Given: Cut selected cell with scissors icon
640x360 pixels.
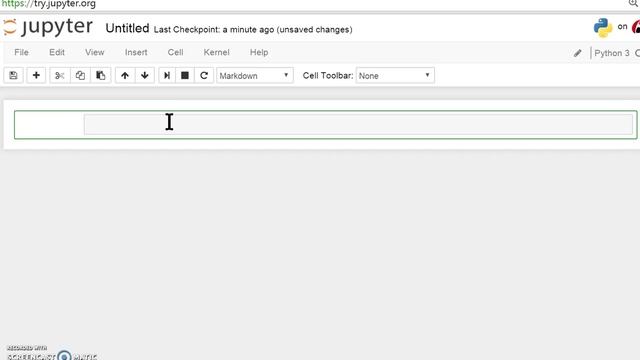Looking at the screenshot, I should [60, 76].
